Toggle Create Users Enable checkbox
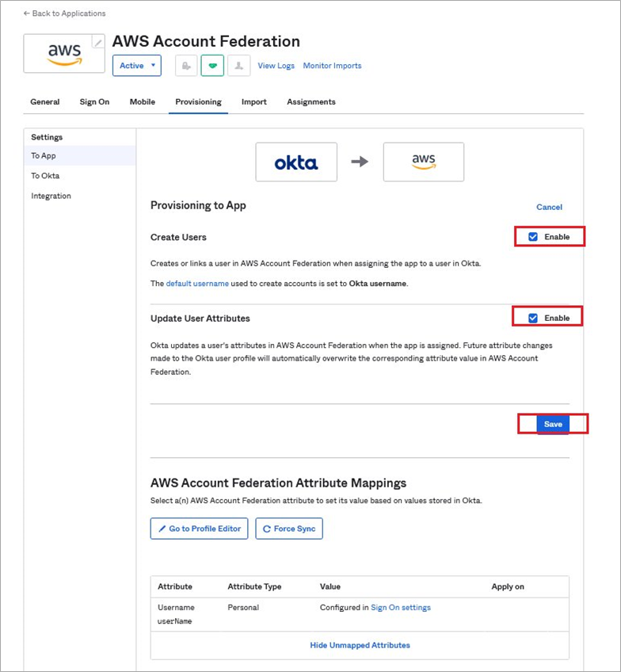This screenshot has height=672, width=621. 533,237
